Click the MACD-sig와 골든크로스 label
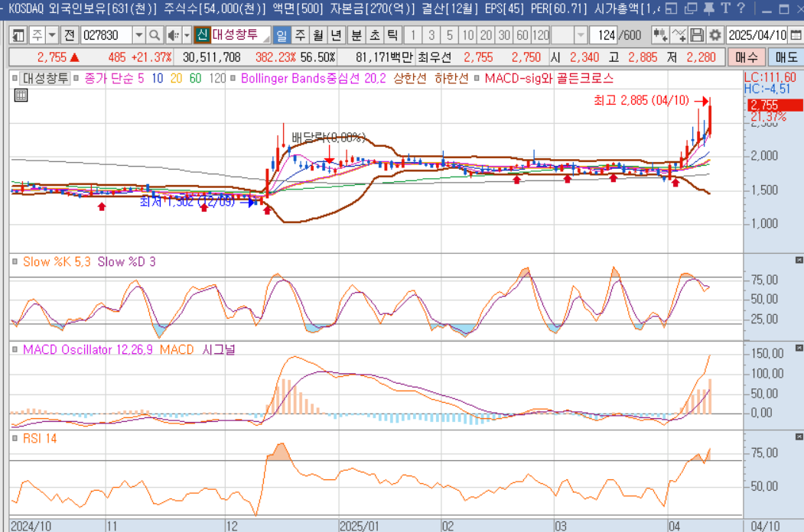 [x=548, y=79]
